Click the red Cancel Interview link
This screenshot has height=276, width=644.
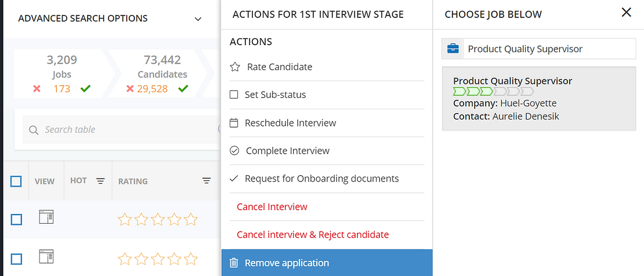coord(272,206)
